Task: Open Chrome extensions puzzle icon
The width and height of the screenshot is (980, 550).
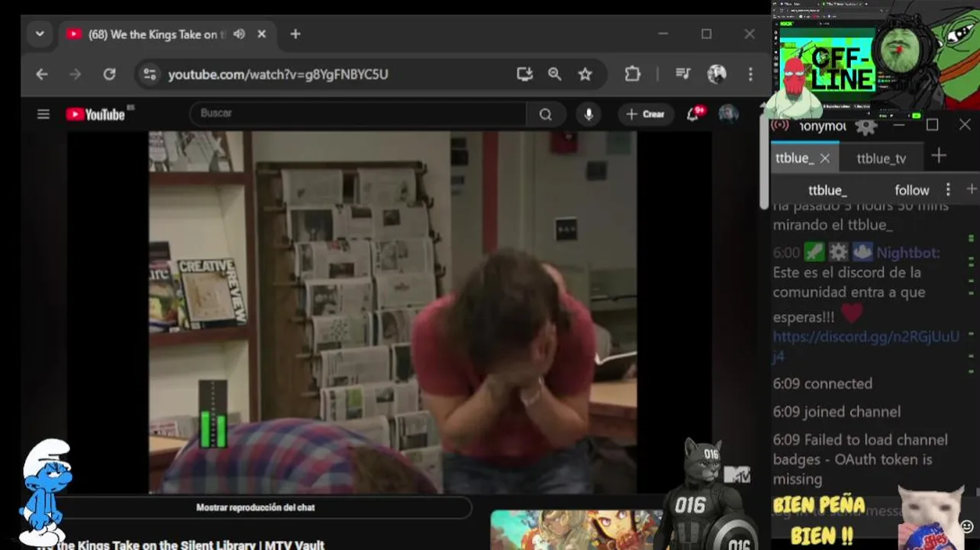Action: point(632,74)
